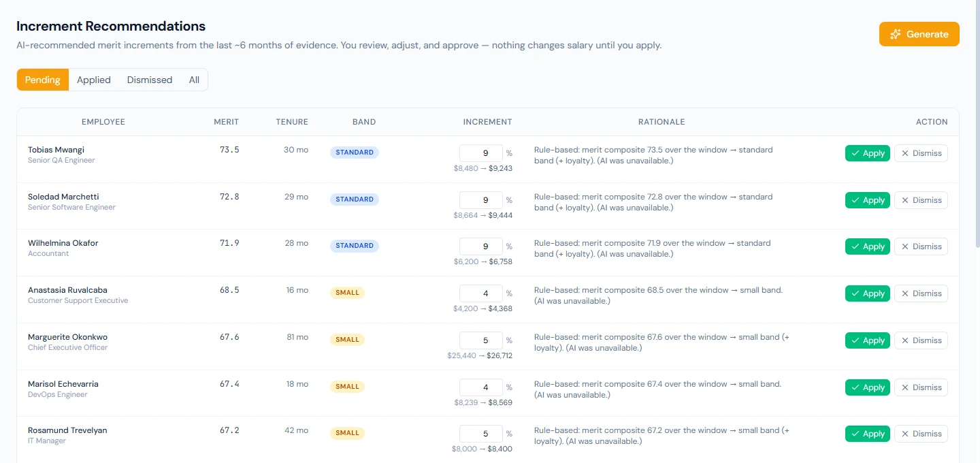Click employee name Tobias Mwangi

(56, 150)
